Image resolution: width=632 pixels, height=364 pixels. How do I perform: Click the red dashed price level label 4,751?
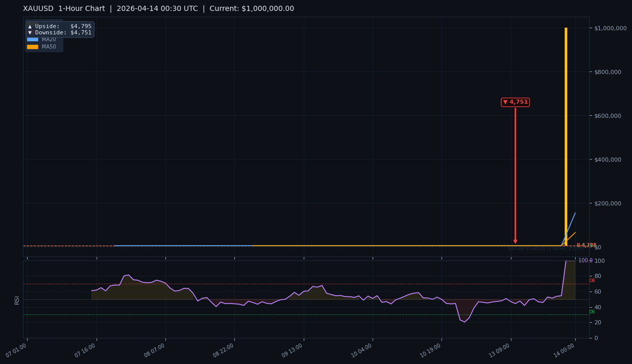586,246
